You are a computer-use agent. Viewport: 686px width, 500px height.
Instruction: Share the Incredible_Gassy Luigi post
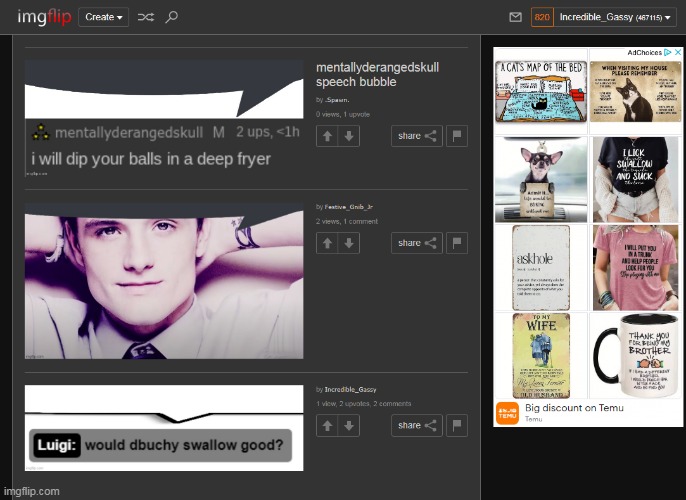[416, 425]
